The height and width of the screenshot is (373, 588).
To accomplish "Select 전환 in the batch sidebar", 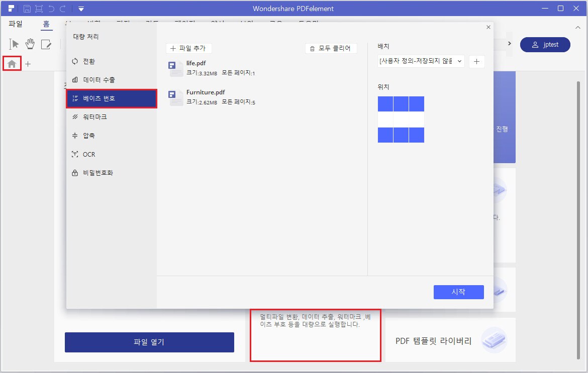I will tap(112, 61).
